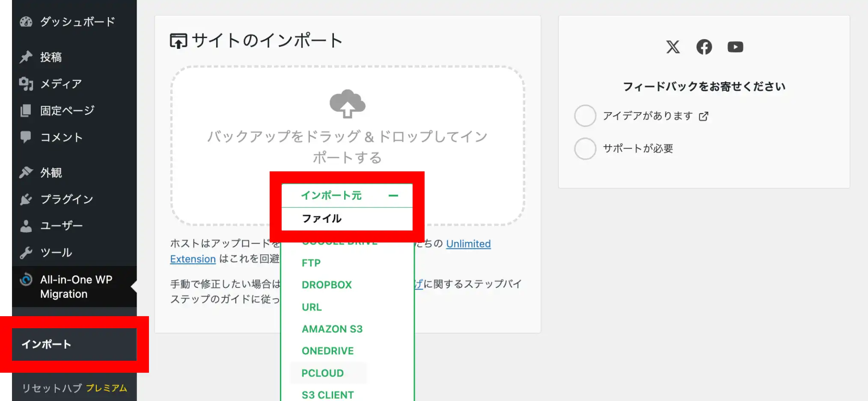
Task: Select FTP from the import source list
Action: [311, 263]
